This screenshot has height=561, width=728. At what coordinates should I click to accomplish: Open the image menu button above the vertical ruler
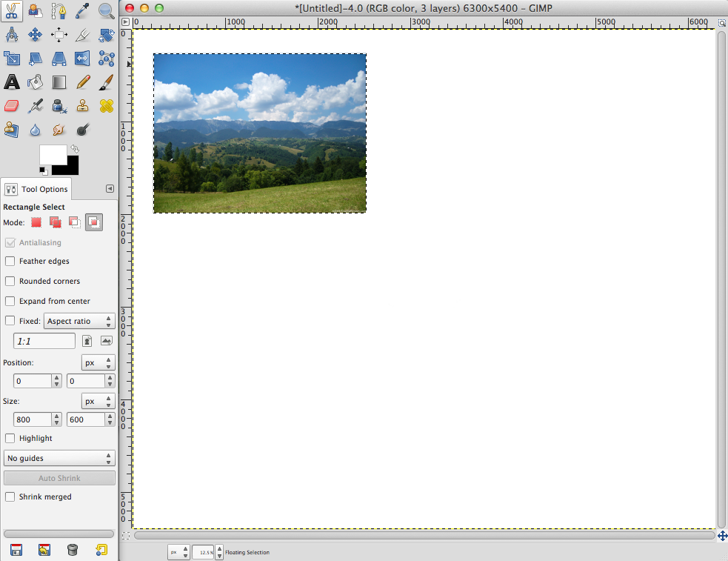[x=125, y=21]
